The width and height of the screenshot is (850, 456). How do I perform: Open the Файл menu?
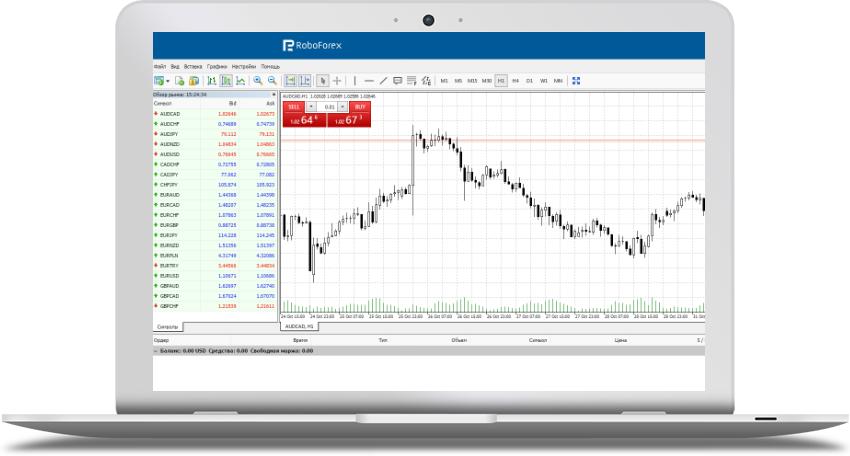point(159,66)
